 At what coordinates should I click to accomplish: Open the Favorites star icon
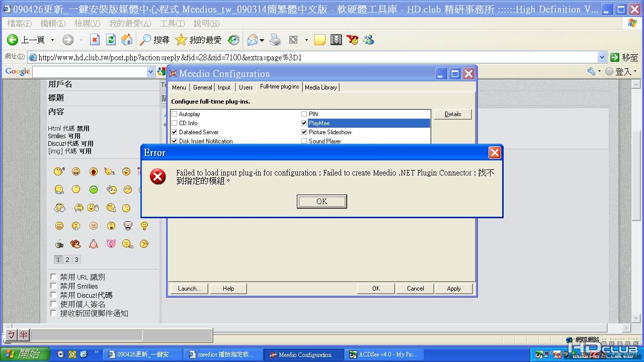[x=181, y=40]
